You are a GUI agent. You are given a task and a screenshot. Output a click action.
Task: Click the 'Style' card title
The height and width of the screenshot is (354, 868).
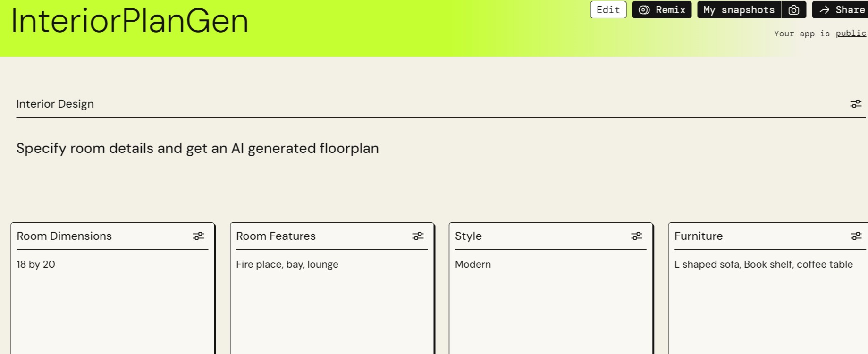[x=468, y=236]
